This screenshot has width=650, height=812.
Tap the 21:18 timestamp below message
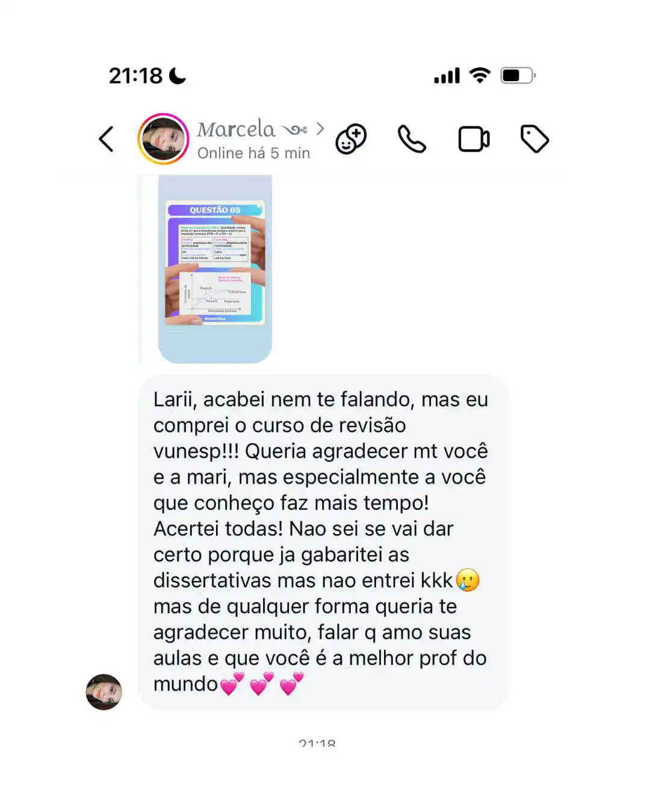pyautogui.click(x=317, y=743)
